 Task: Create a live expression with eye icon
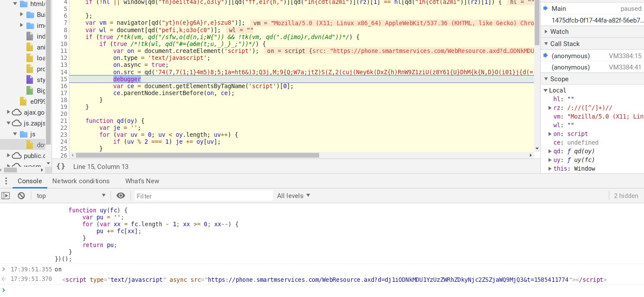pyautogui.click(x=121, y=196)
